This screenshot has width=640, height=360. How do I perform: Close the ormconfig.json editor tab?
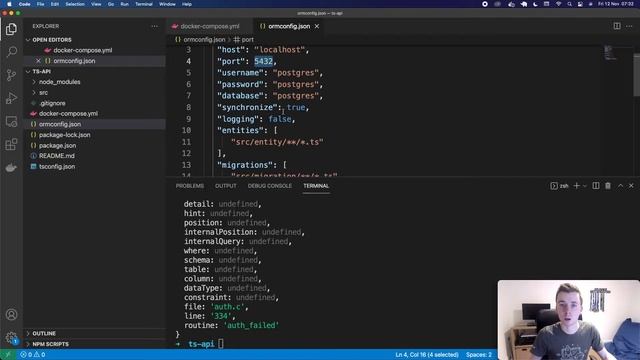317,26
